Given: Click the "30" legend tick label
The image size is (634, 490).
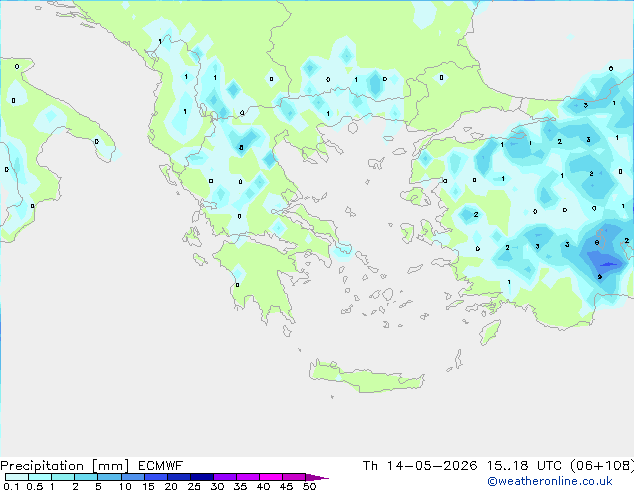Looking at the screenshot, I should point(217,486).
